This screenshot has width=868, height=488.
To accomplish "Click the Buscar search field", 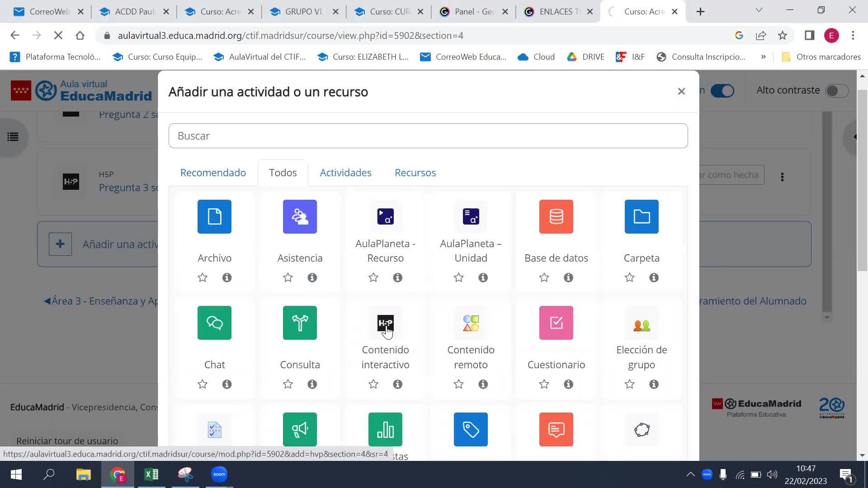I will 428,136.
